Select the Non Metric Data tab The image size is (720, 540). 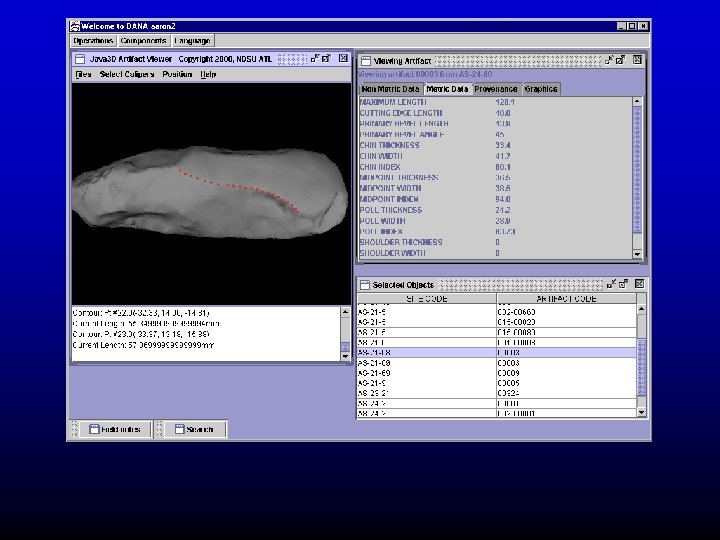pos(391,89)
